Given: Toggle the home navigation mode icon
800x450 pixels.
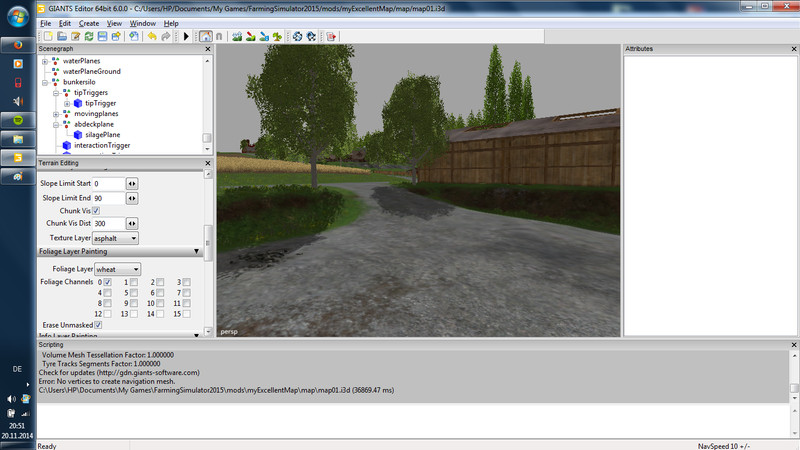Looking at the screenshot, I should tap(206, 36).
